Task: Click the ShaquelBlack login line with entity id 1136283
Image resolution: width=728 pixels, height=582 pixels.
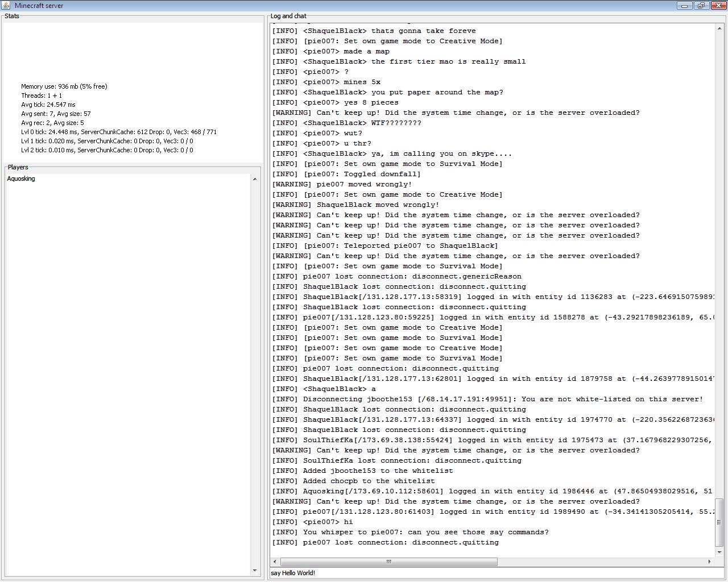Action: [x=493, y=297]
